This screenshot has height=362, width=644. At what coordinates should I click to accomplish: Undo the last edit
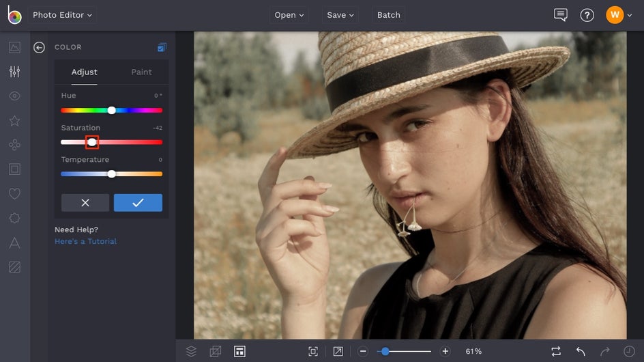tap(581, 351)
